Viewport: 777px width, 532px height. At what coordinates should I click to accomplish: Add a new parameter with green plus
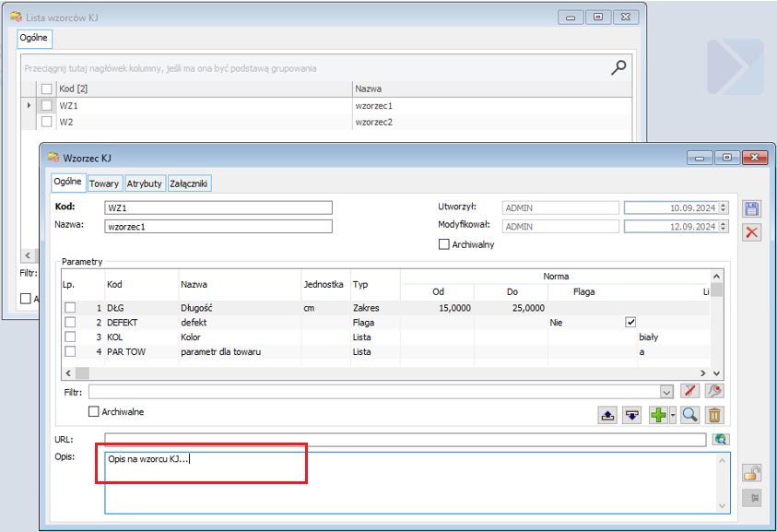click(657, 415)
